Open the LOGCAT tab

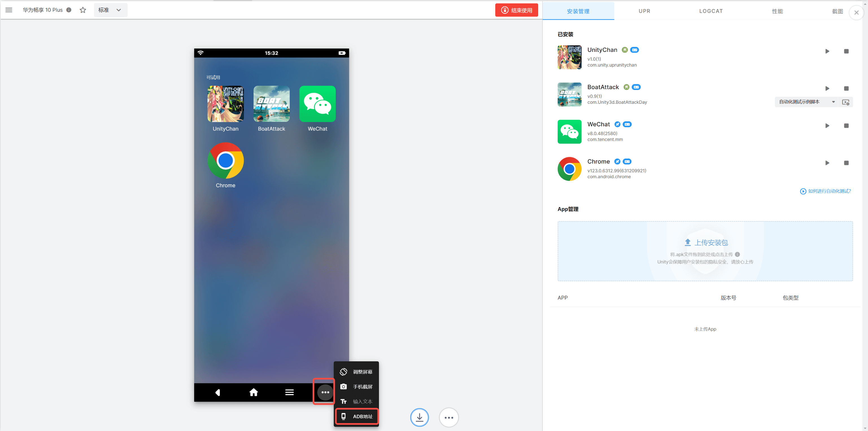pyautogui.click(x=711, y=11)
